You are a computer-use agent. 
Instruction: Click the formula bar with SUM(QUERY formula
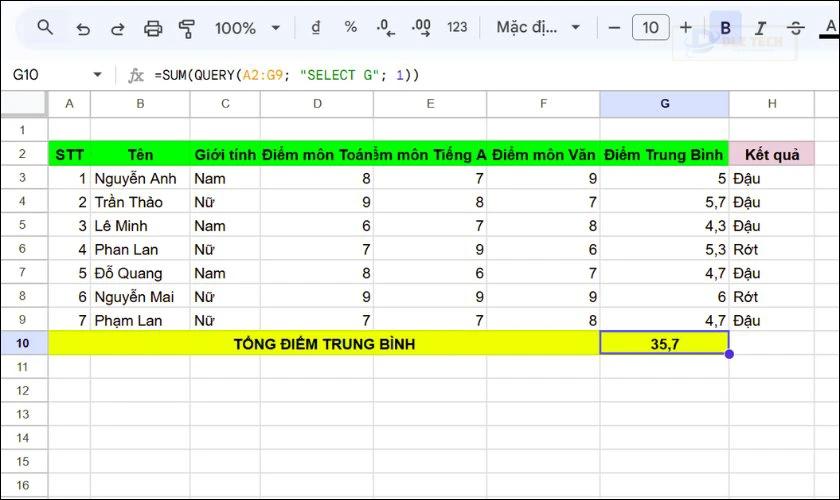pyautogui.click(x=493, y=75)
